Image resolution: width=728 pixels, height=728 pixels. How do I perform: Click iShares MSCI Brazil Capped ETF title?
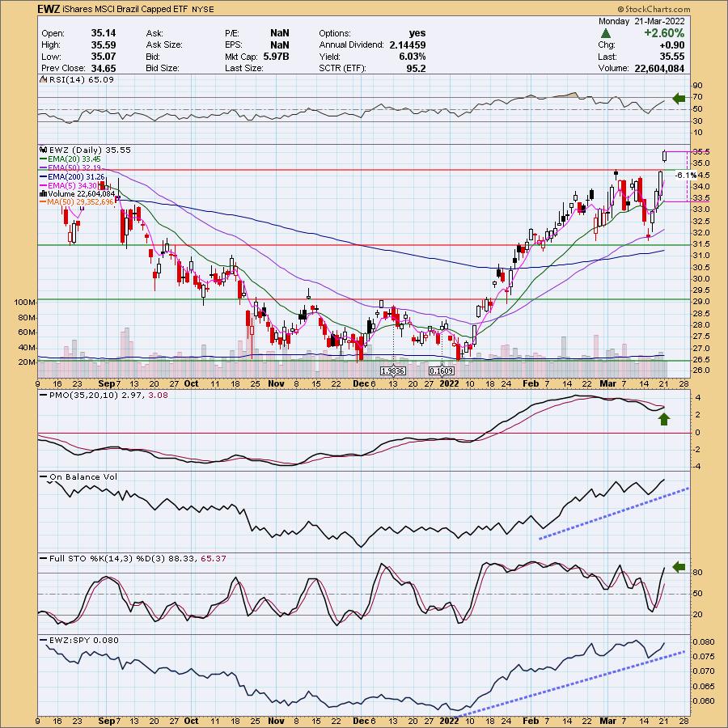[125, 9]
